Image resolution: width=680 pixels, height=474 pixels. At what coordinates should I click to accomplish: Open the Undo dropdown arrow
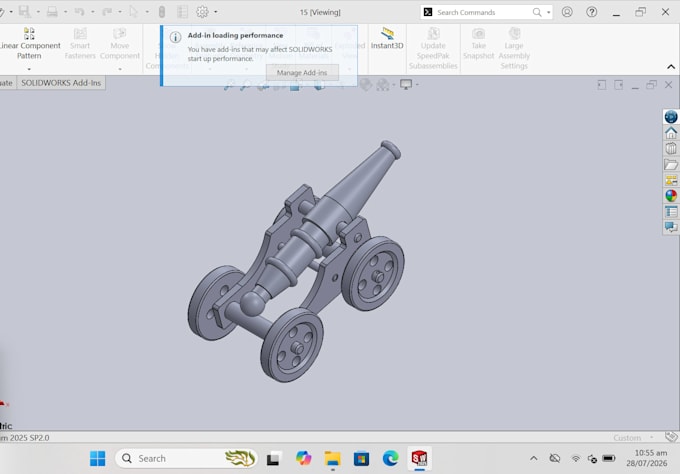(93, 12)
